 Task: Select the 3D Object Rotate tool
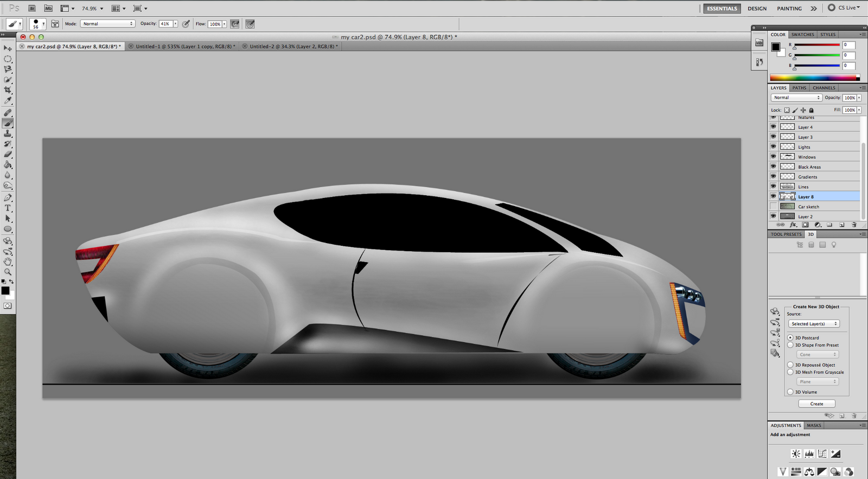pyautogui.click(x=8, y=241)
